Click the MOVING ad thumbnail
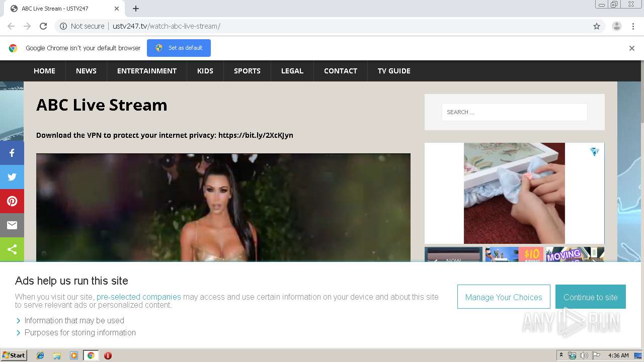The image size is (644, 362). [575, 254]
